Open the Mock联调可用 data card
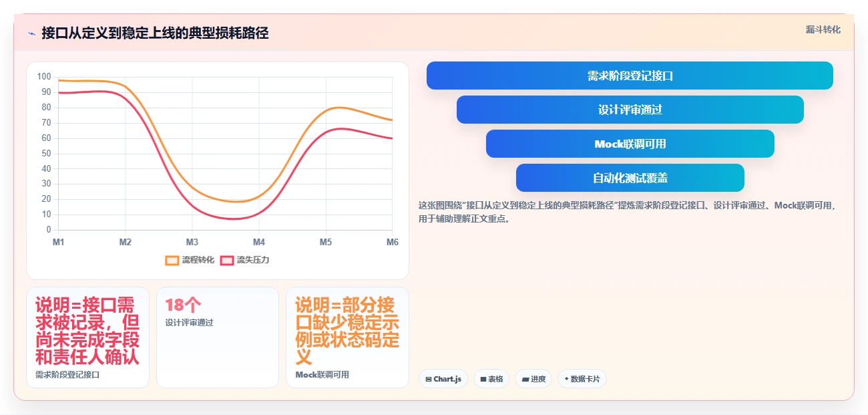The width and height of the screenshot is (868, 415). click(347, 337)
